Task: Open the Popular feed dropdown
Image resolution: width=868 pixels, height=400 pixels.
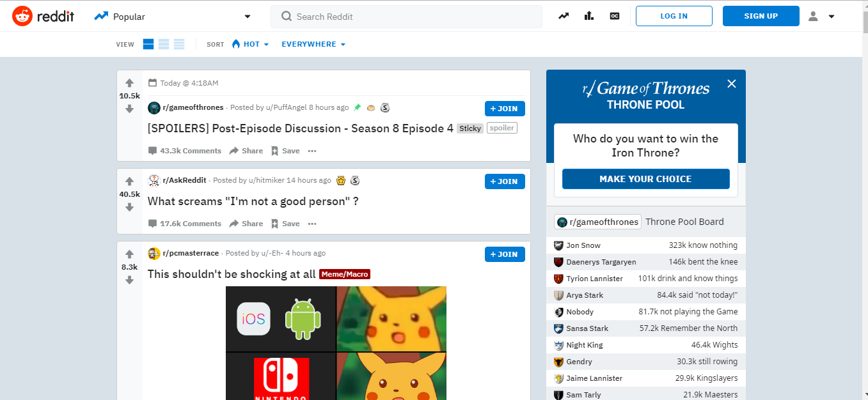Action: point(173,17)
